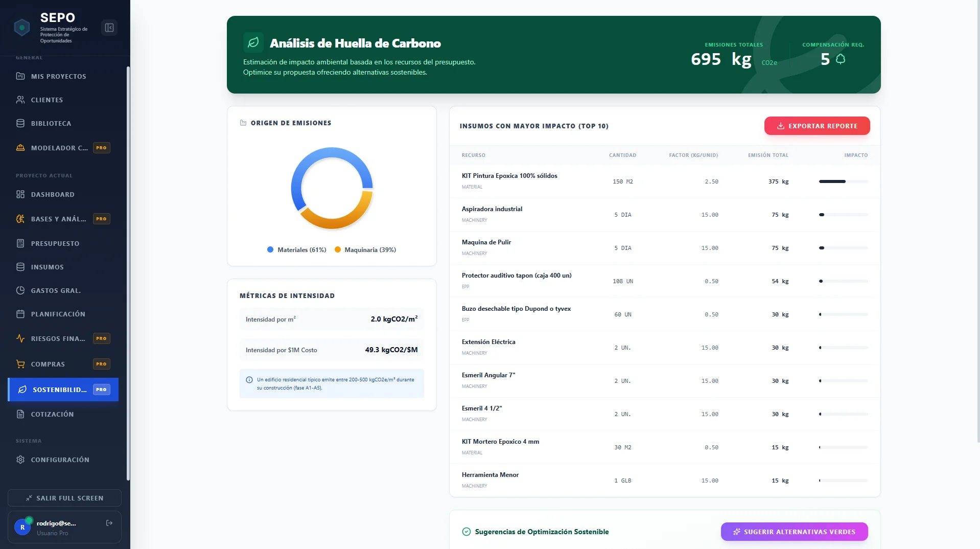Click the Riesgos Financieros waveform icon
Screen dimensions: 980x549
(20, 338)
